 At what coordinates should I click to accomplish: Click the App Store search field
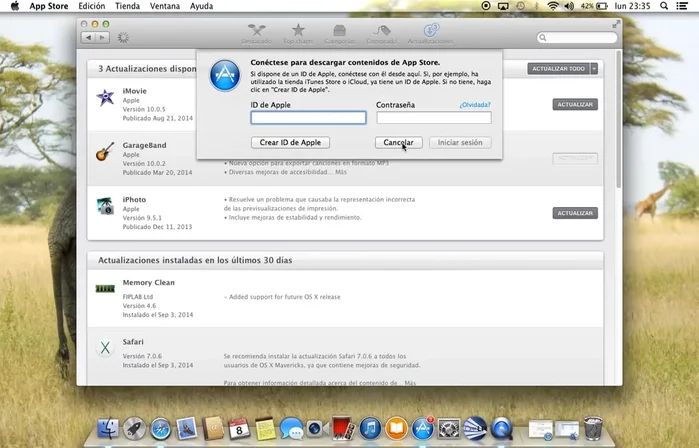(577, 37)
